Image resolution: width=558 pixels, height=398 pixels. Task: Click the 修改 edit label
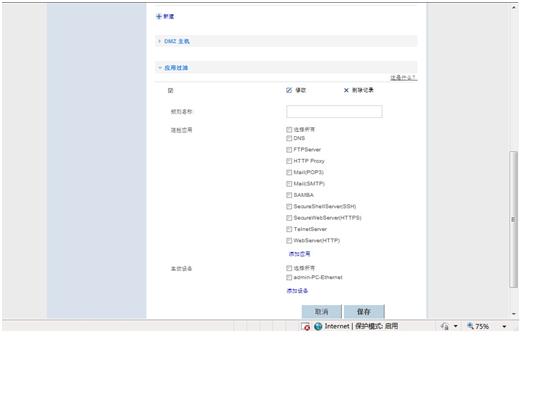coord(301,90)
